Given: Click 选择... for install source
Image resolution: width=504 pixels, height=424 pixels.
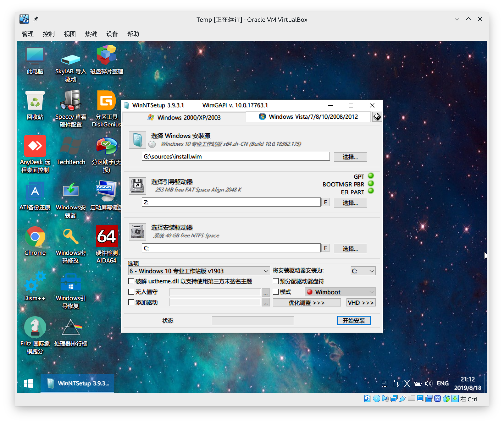Looking at the screenshot, I should 350,157.
